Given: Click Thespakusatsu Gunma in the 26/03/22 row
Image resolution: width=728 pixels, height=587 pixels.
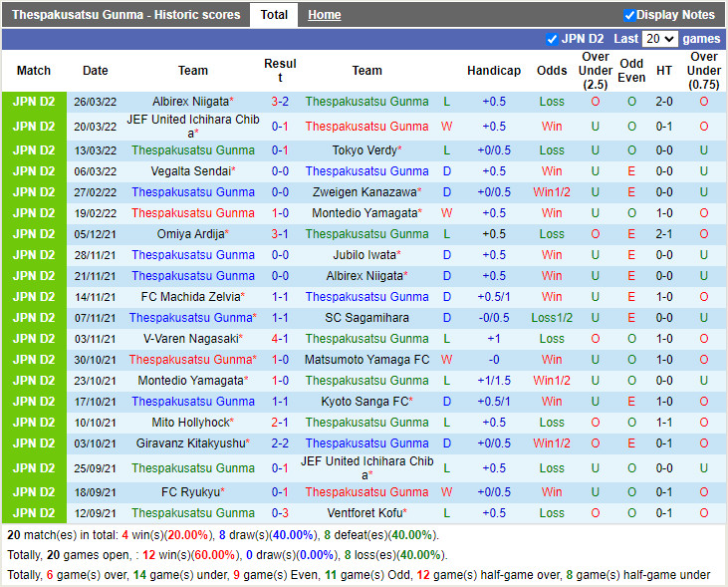Looking at the screenshot, I should pyautogui.click(x=366, y=102).
